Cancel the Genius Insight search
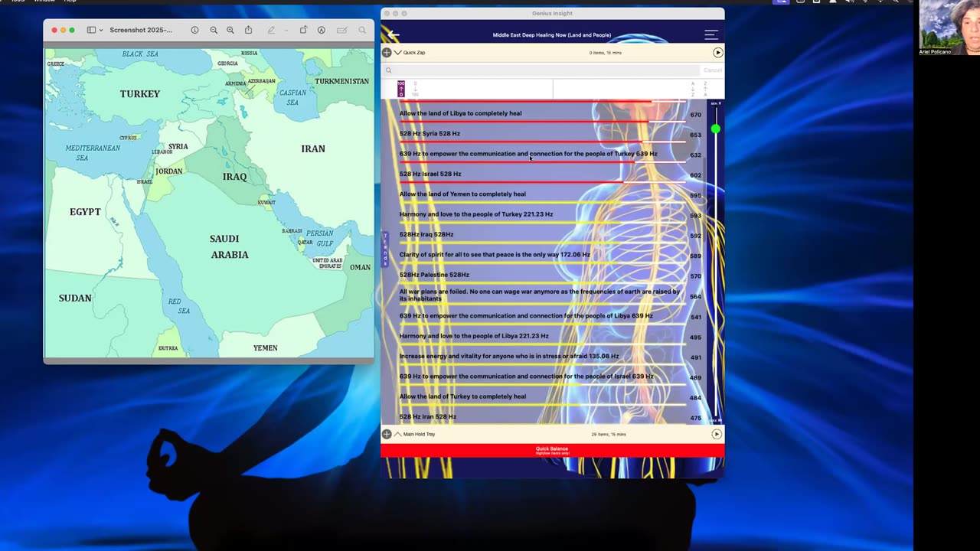The height and width of the screenshot is (551, 980). [712, 70]
